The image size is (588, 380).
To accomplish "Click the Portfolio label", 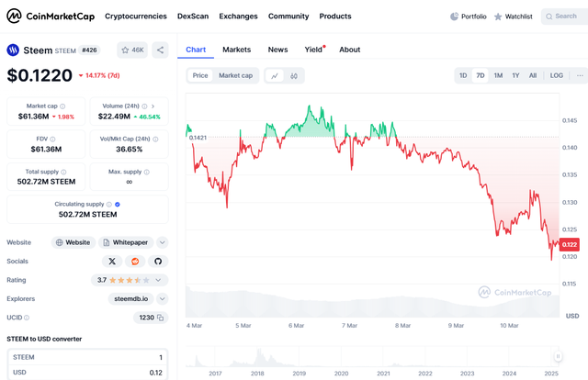I will 474,17.
